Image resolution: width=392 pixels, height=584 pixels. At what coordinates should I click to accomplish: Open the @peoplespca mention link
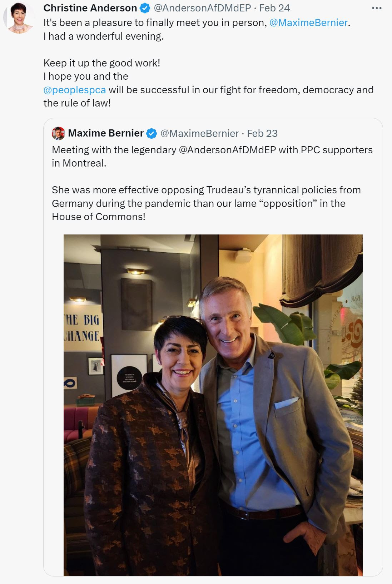(x=75, y=90)
